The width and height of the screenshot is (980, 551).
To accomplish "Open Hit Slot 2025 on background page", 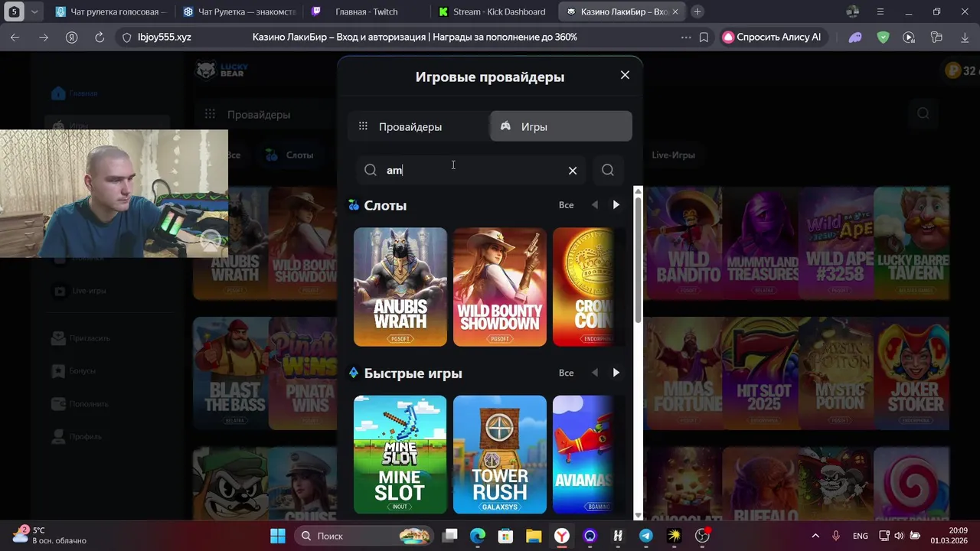I will (762, 373).
